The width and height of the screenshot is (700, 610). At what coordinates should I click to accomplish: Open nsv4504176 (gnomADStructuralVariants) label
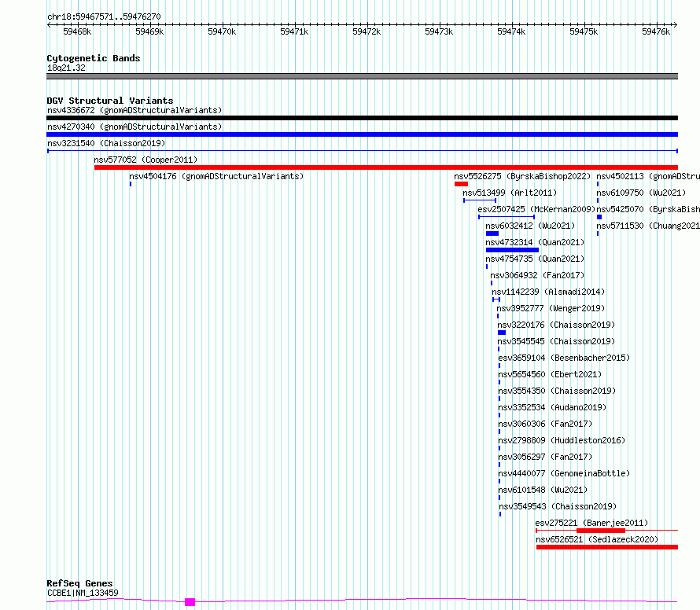[x=216, y=176]
